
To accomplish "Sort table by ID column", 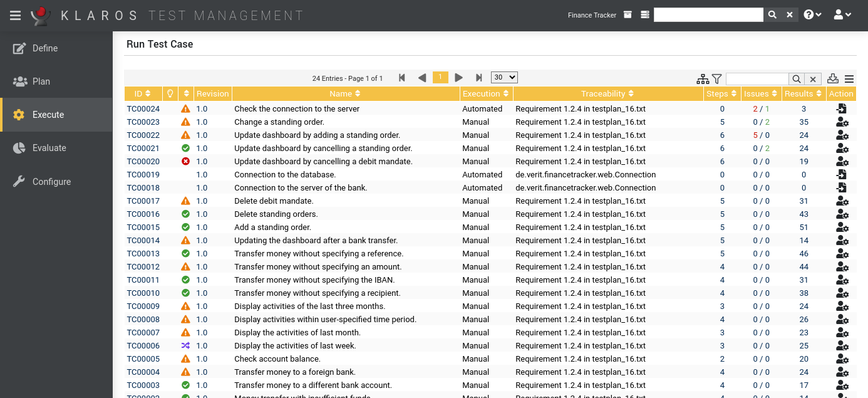I will pyautogui.click(x=142, y=94).
